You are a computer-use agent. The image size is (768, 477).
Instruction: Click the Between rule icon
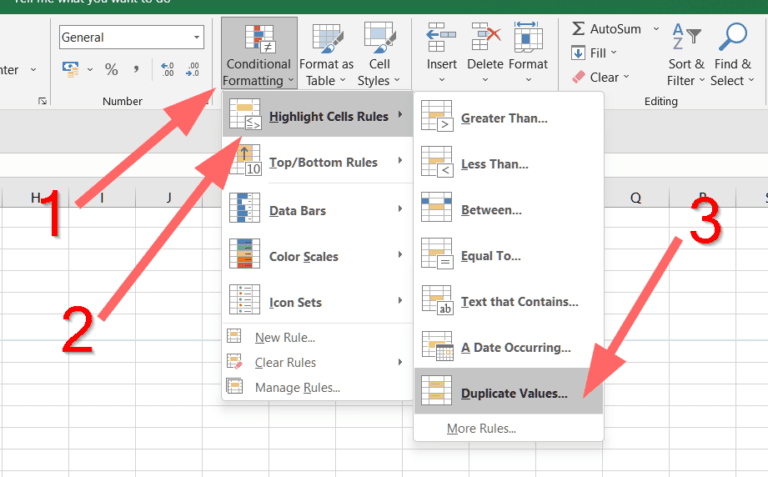436,207
